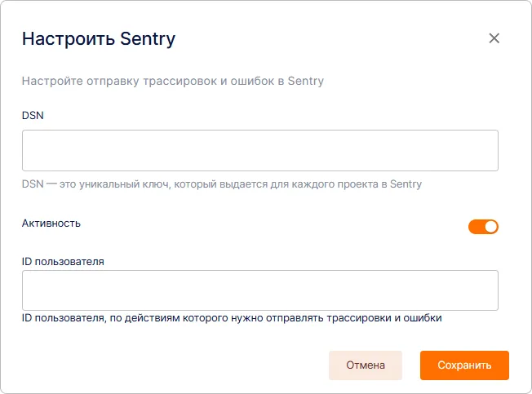Image resolution: width=532 pixels, height=394 pixels.
Task: Click the Активность label text
Action: tap(51, 223)
